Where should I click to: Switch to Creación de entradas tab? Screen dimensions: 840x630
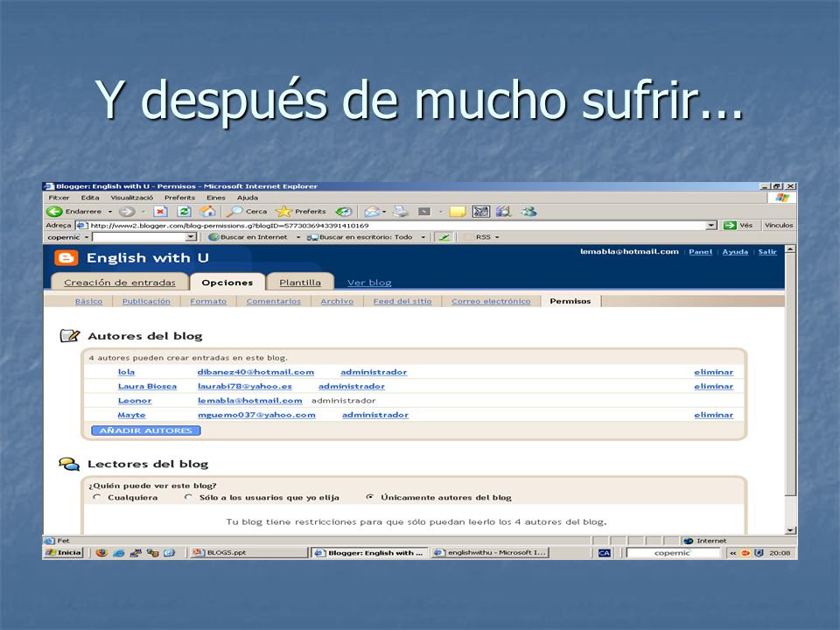(120, 283)
